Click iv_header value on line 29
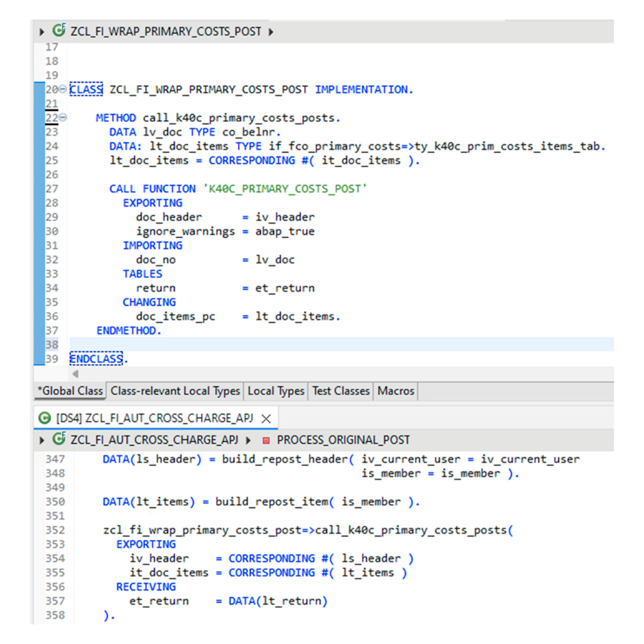 (x=285, y=217)
